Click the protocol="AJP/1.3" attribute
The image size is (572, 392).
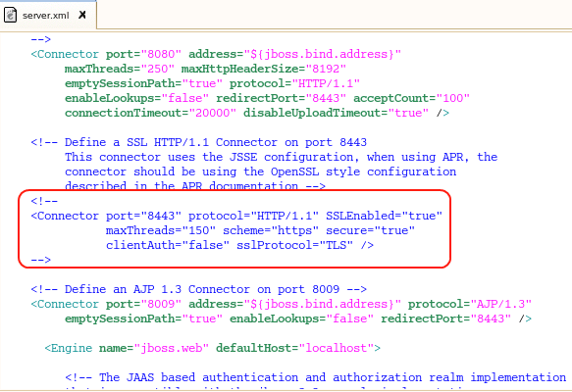click(x=470, y=304)
